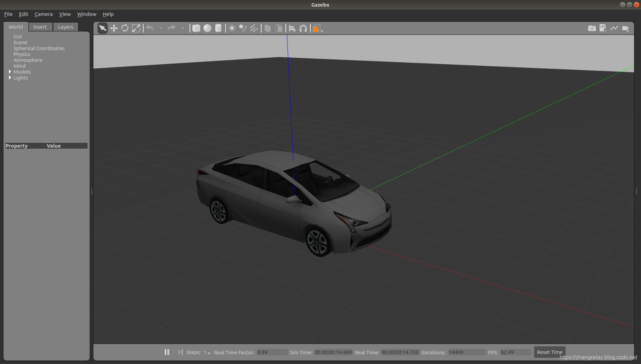
Task: Open the View menu
Action: click(65, 14)
